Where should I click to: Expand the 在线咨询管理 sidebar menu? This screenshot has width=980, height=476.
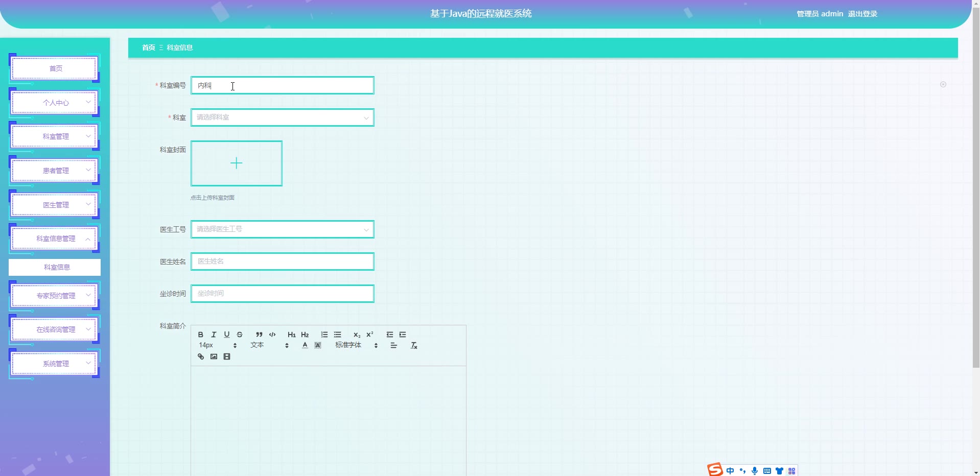[x=55, y=329]
